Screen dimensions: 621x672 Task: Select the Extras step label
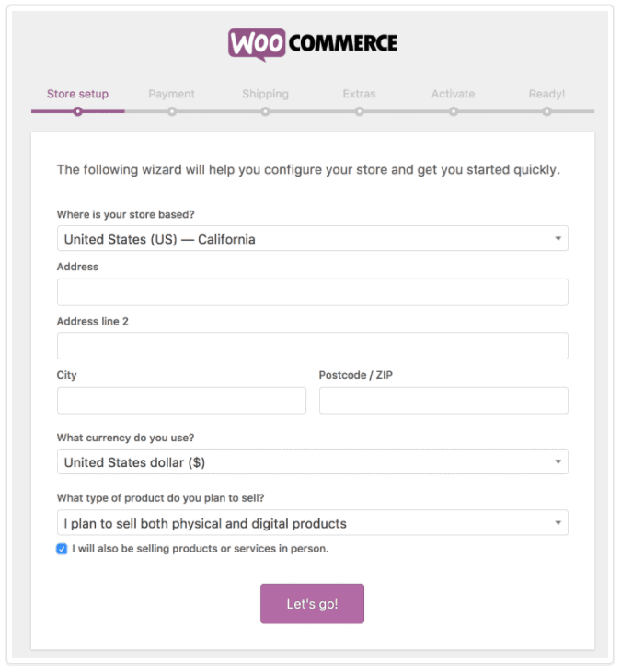(359, 94)
